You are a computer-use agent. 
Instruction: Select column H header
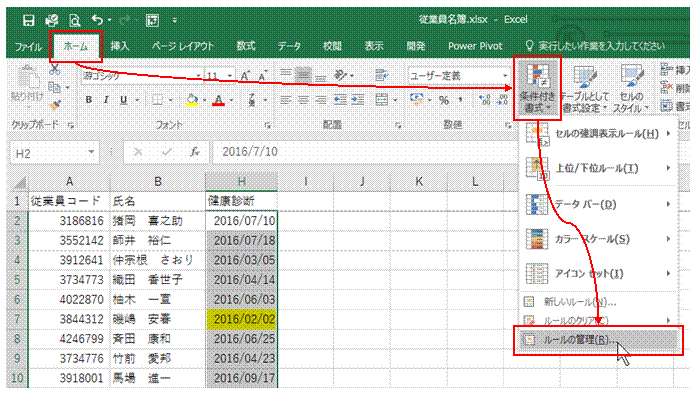click(x=241, y=182)
